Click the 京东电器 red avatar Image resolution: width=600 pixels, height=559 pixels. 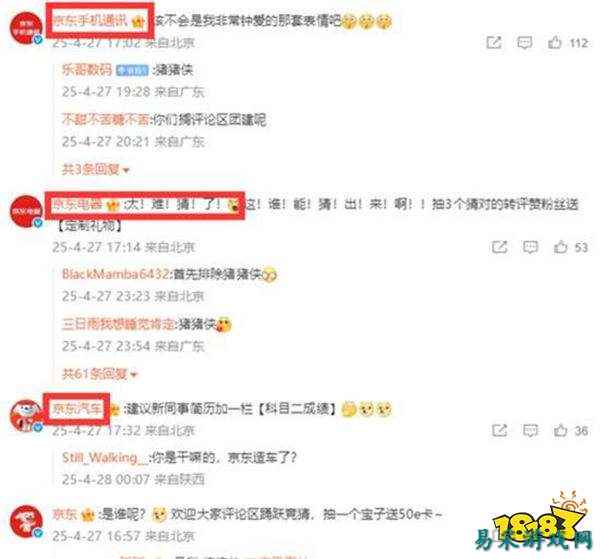click(x=26, y=211)
